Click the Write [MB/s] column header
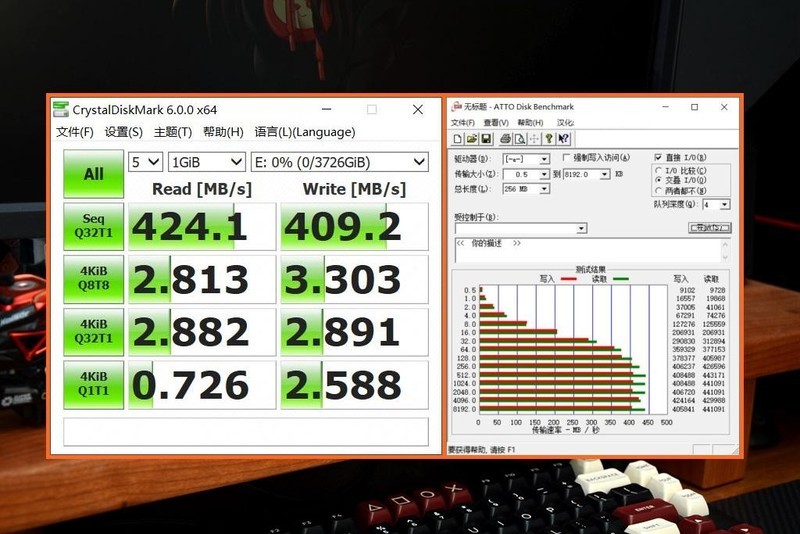The width and height of the screenshot is (800, 534). tap(355, 189)
